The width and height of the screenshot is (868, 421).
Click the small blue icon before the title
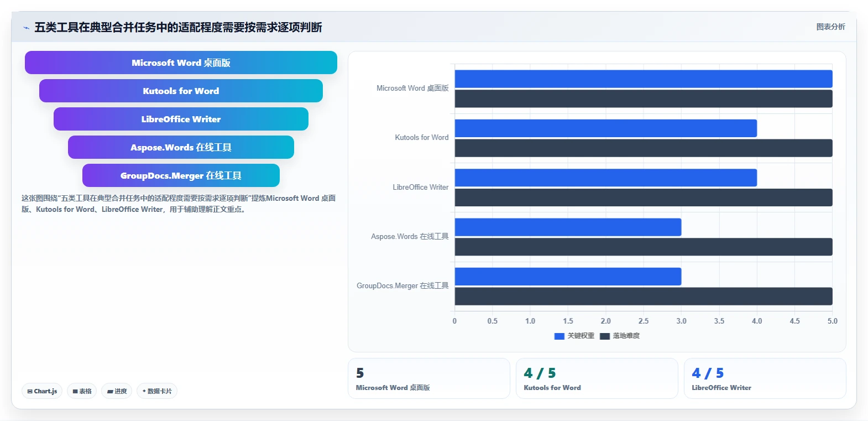coord(26,28)
